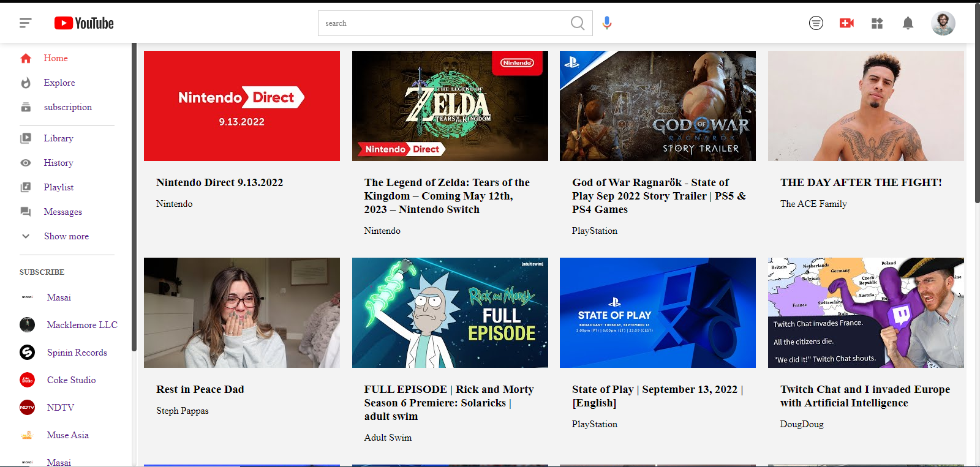The width and height of the screenshot is (980, 467).
Task: Open subscription in sidebar
Action: pos(68,107)
